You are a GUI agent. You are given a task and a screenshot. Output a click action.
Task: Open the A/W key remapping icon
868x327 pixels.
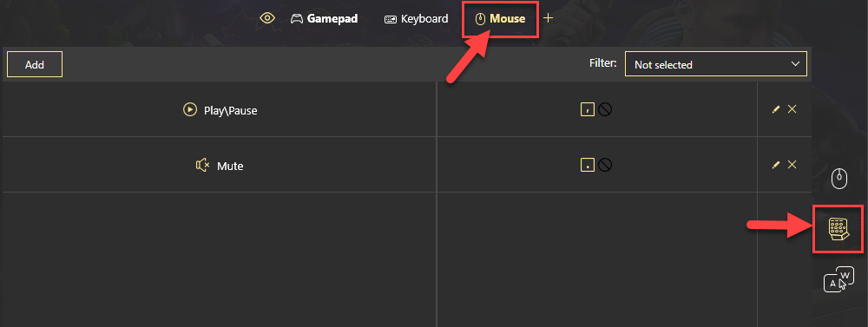coord(838,279)
